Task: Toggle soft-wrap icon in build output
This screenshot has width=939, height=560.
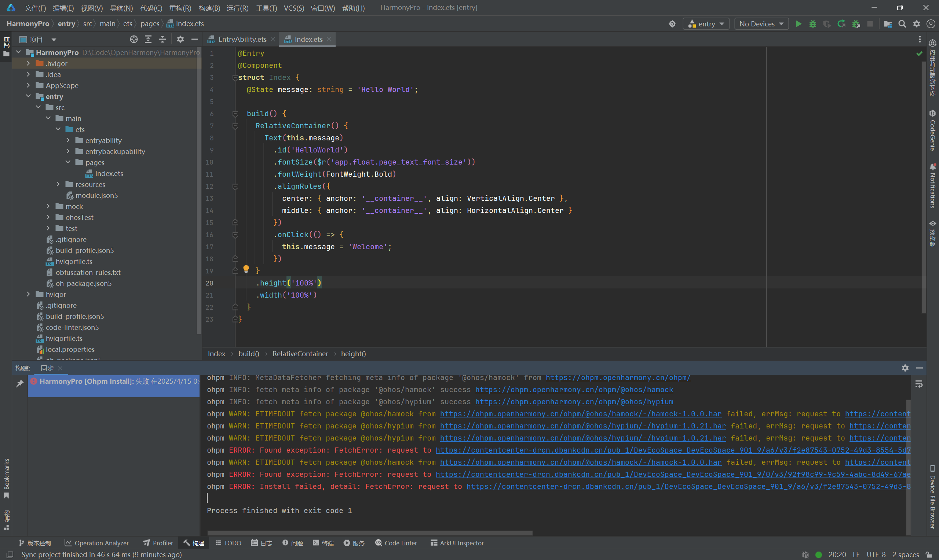Action: [x=919, y=384]
